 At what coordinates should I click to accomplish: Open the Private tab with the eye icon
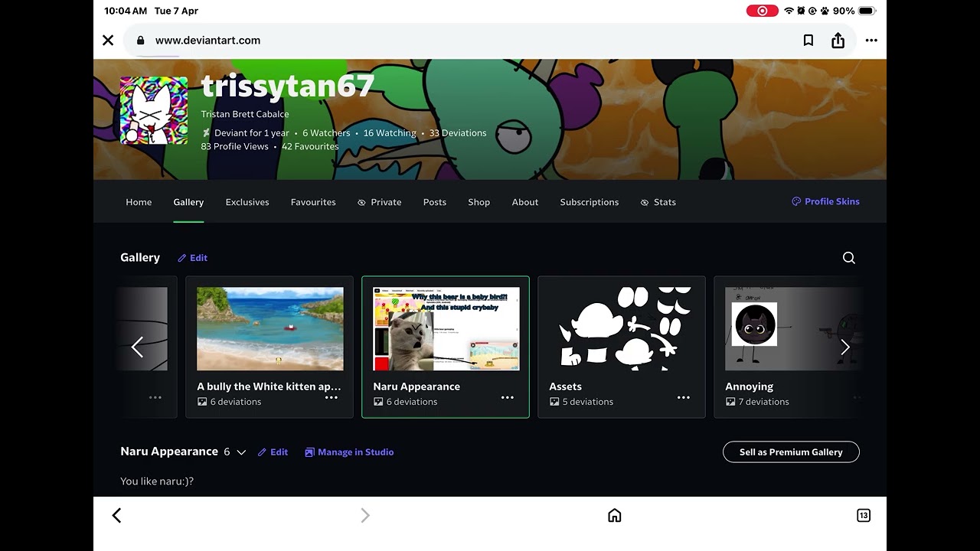coord(380,202)
